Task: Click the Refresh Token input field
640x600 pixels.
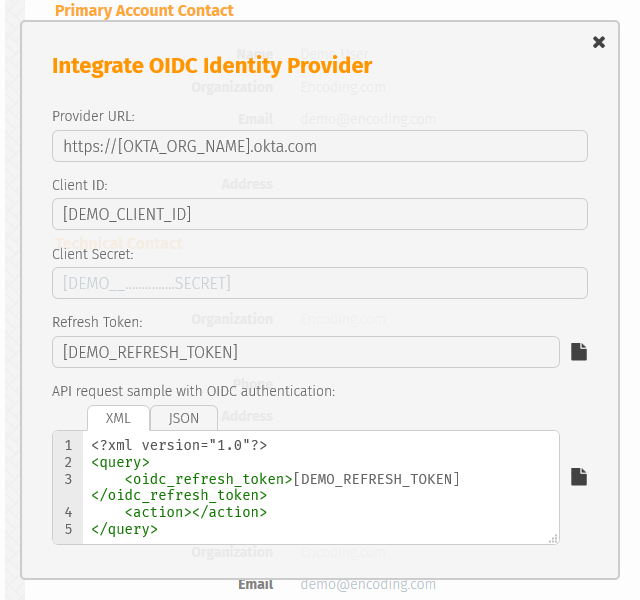Action: (x=306, y=352)
